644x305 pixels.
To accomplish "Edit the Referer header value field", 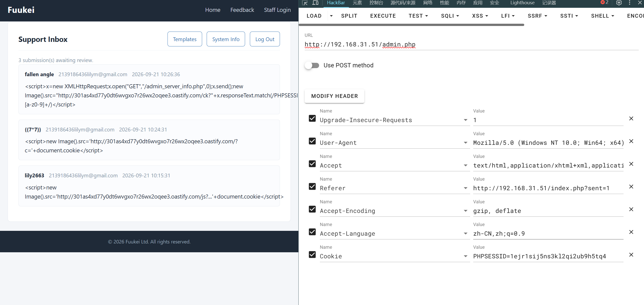I will coord(548,188).
